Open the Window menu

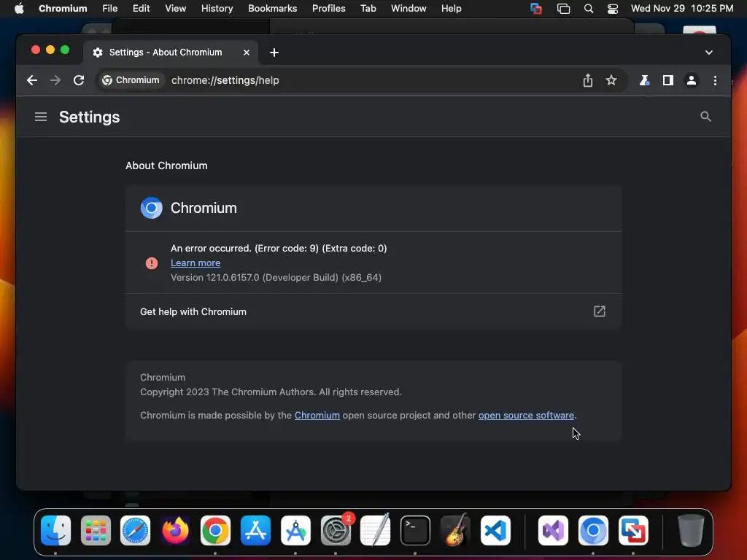[409, 9]
